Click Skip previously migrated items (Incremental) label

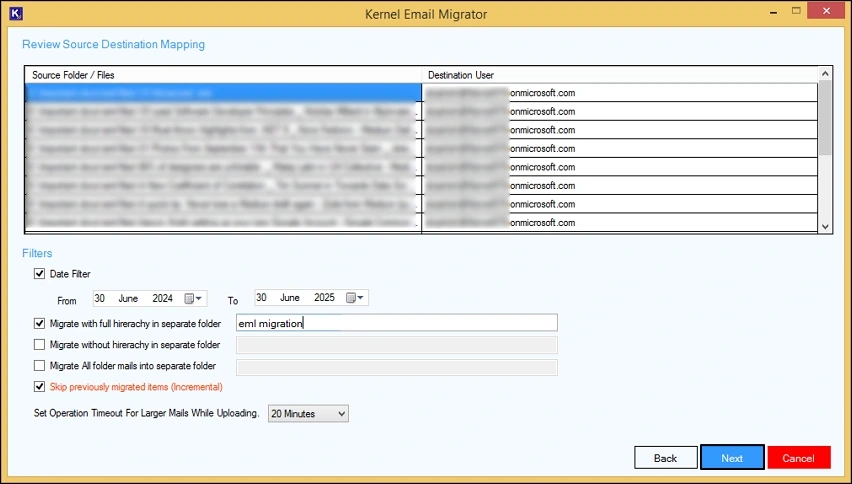[x=136, y=387]
